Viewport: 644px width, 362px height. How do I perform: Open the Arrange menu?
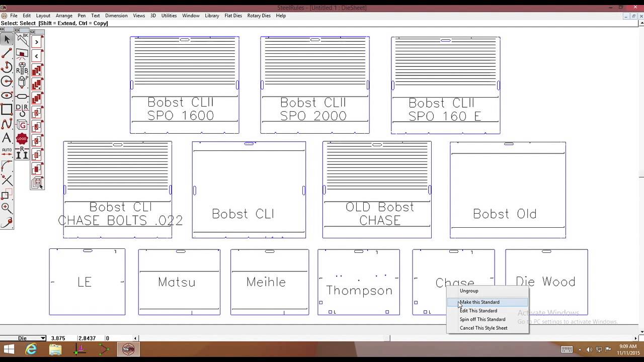64,16
